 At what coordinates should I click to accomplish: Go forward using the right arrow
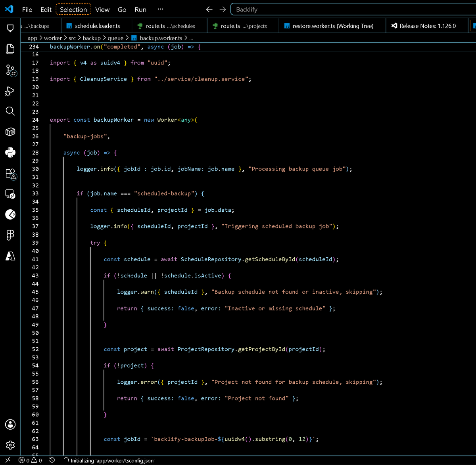point(223,10)
